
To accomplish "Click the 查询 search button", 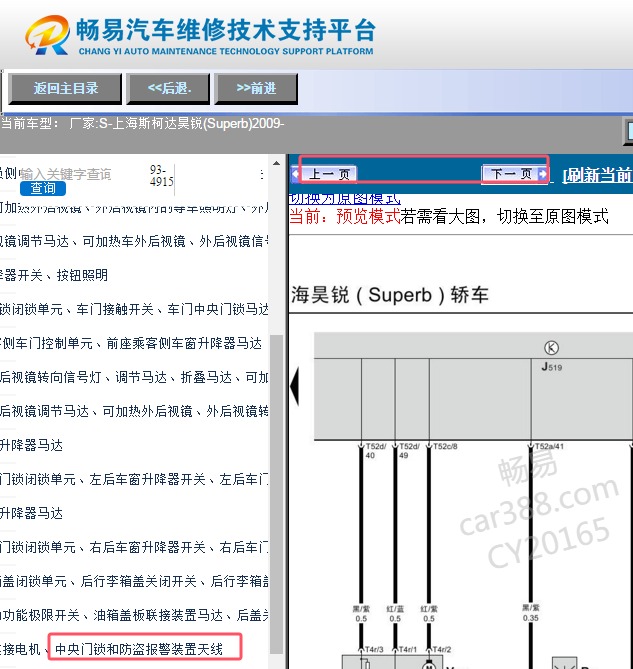I will click(x=43, y=188).
